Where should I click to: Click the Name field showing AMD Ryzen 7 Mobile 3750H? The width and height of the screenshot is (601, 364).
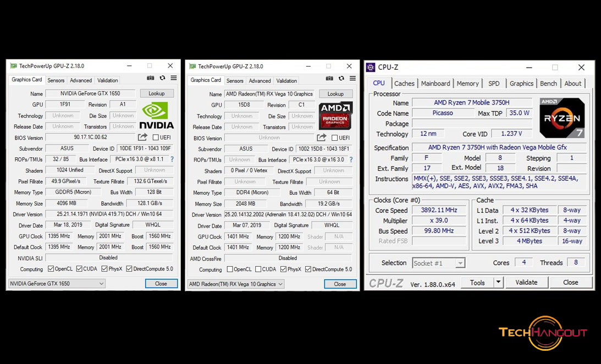(x=472, y=103)
